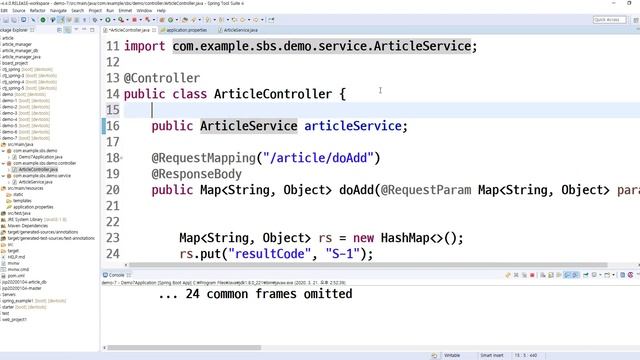Open the Search menu
The image size is (640, 360).
coord(78,11)
